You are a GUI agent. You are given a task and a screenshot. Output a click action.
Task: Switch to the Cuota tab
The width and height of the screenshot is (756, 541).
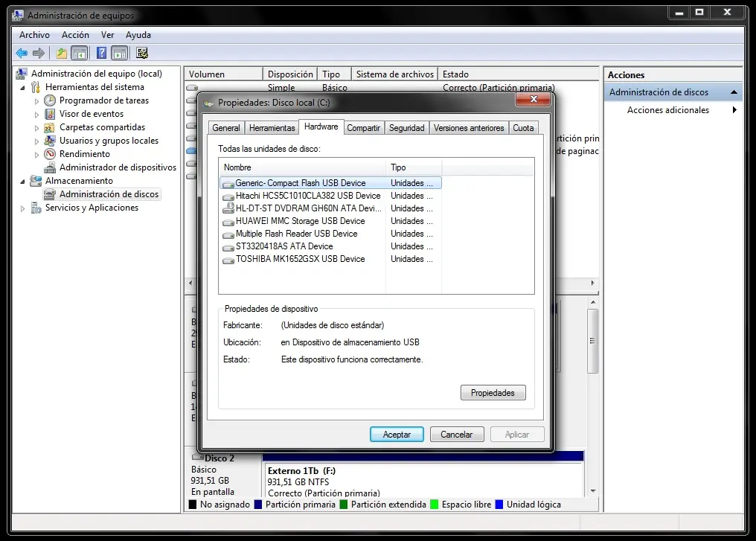click(523, 128)
